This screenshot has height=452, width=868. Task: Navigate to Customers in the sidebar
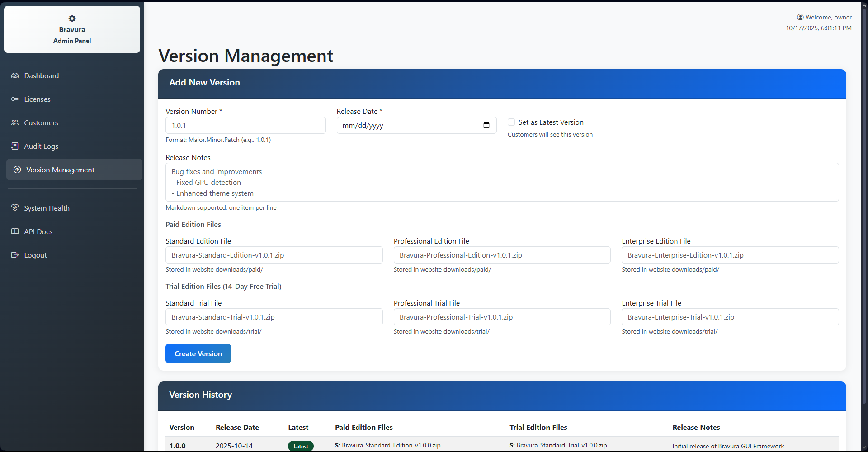[41, 122]
